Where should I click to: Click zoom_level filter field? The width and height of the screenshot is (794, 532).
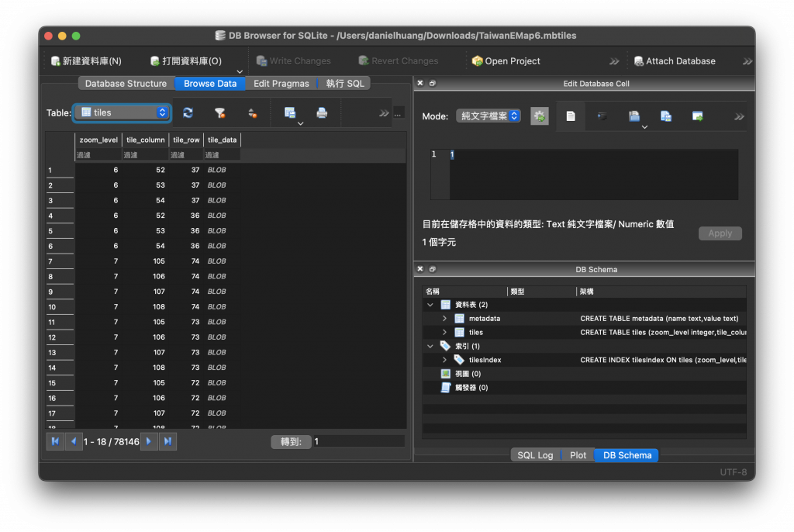click(98, 155)
